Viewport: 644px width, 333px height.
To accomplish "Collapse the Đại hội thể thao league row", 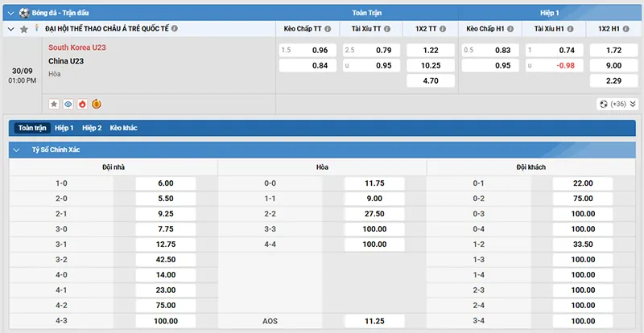I will coord(11,29).
